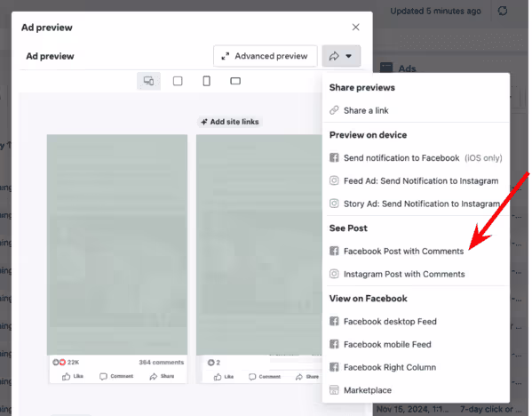The height and width of the screenshot is (416, 532).
Task: Click the 22K reactions count
Action: 66,363
